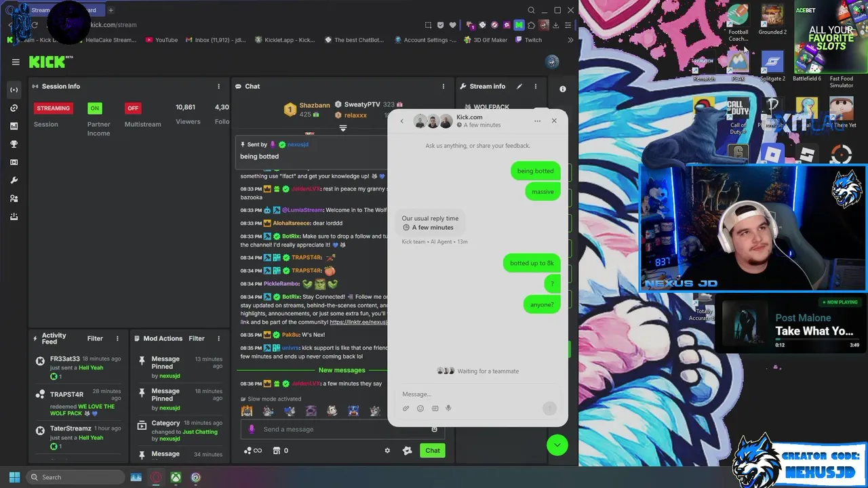Open Battlefield 6 desktop shortcut

coord(807,66)
